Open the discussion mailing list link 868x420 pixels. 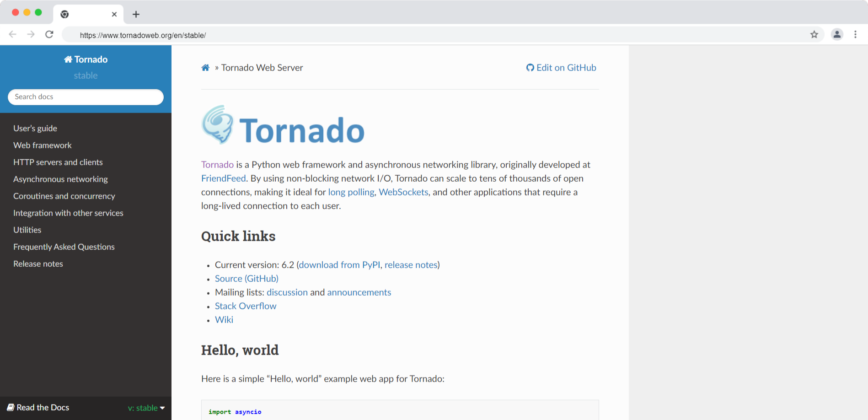(x=287, y=292)
